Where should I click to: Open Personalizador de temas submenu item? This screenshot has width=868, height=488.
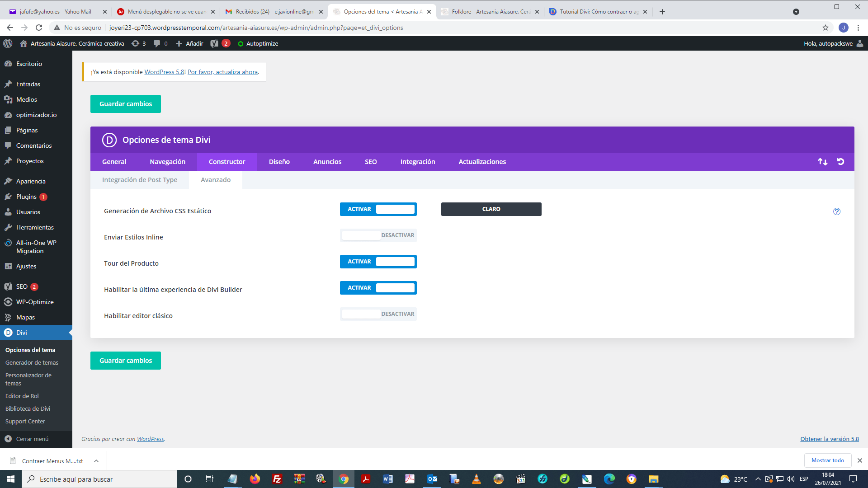[x=28, y=379]
